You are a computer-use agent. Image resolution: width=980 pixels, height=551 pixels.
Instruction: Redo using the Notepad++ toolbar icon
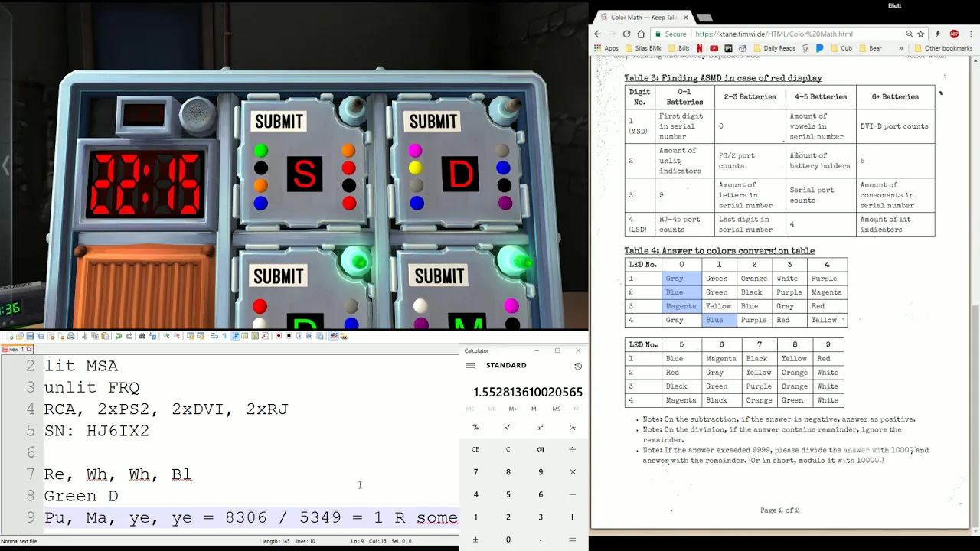pyautogui.click(x=129, y=336)
